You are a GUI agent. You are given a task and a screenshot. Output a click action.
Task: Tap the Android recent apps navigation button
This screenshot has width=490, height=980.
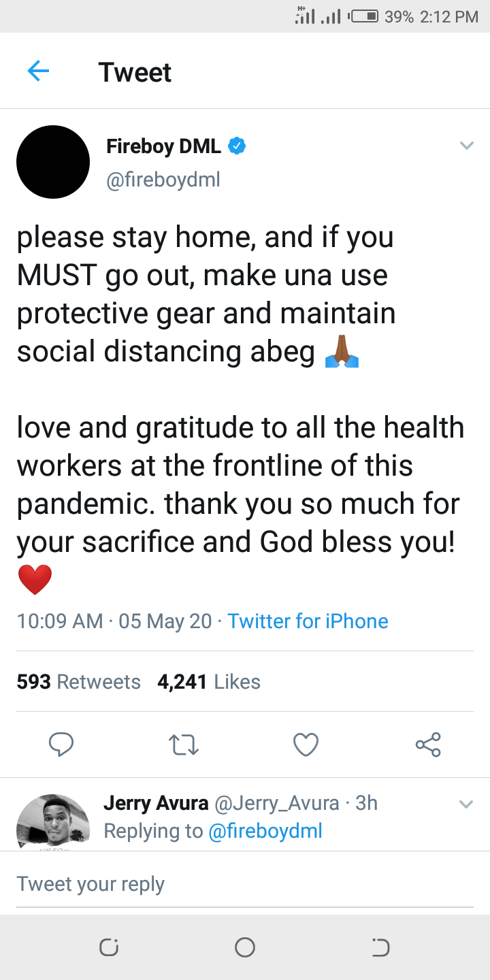[108, 947]
